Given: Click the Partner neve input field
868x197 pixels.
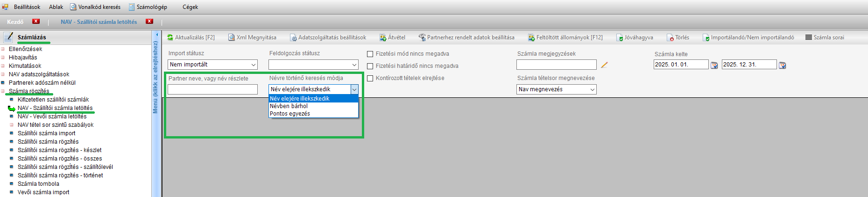Looking at the screenshot, I should coord(212,89).
